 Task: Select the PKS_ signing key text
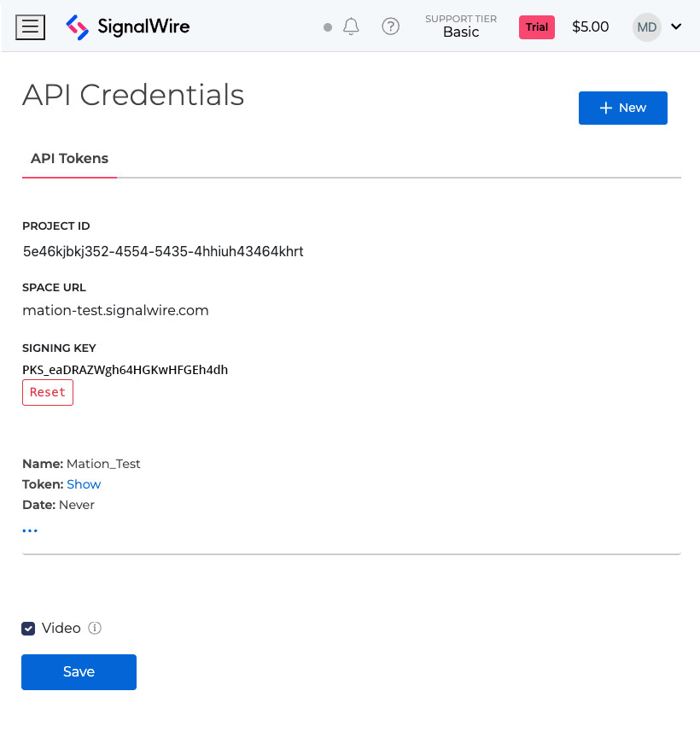[x=125, y=370]
